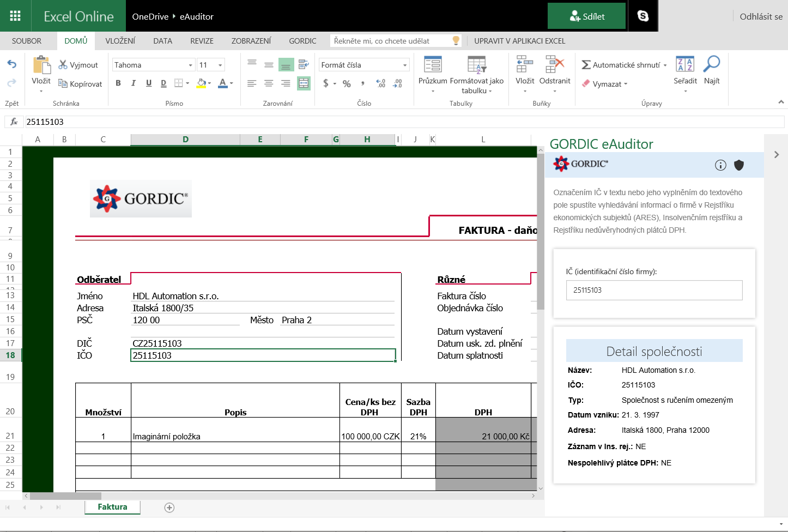The width and height of the screenshot is (788, 532).
Task: Toggle wrap text
Action: (304, 64)
